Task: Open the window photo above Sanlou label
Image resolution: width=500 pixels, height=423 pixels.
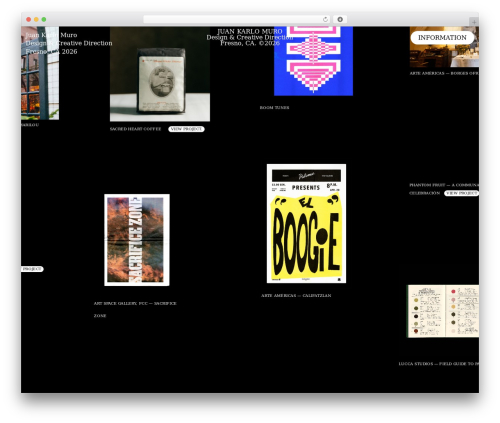Action: click(x=40, y=73)
